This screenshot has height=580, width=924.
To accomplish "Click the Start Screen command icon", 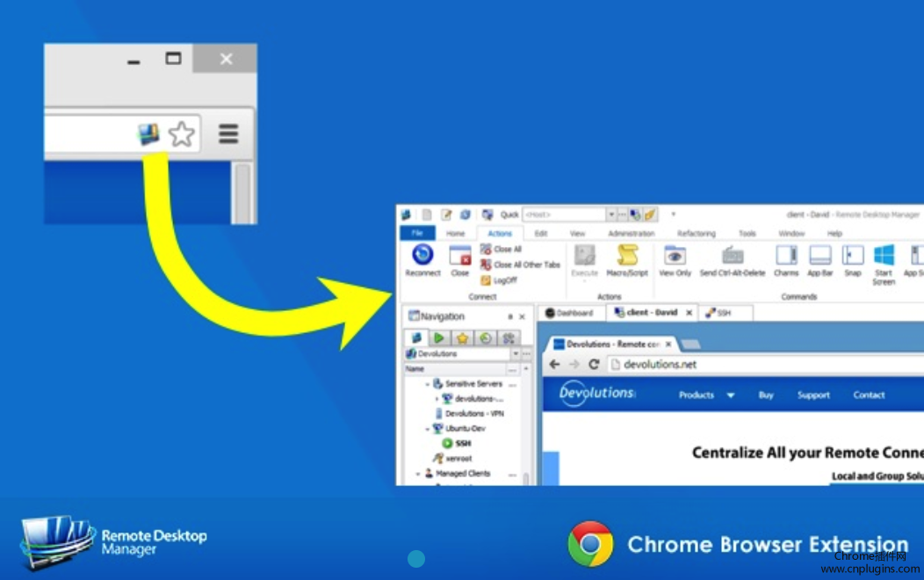I will coord(884,265).
